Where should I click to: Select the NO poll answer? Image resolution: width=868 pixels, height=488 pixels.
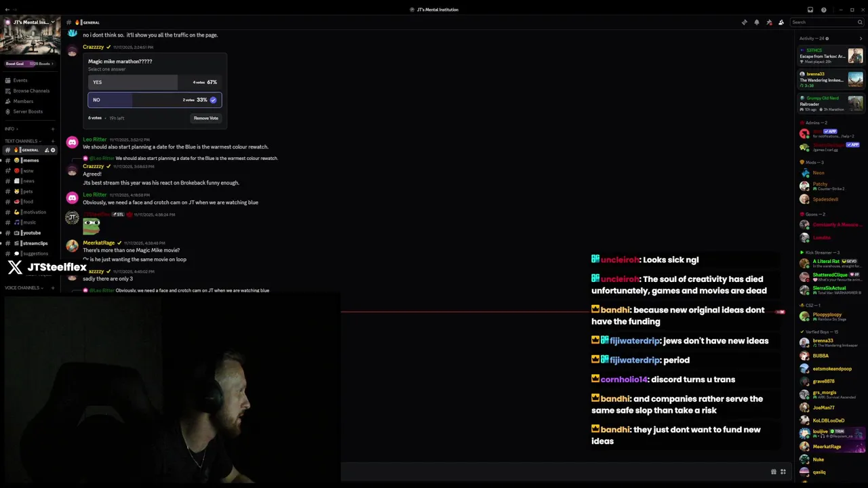tap(155, 100)
